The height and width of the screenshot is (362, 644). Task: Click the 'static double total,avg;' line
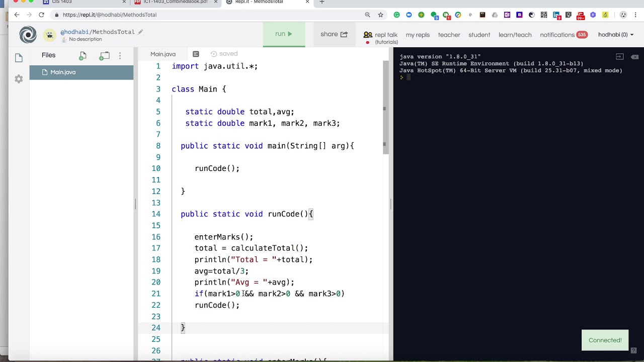click(x=239, y=112)
